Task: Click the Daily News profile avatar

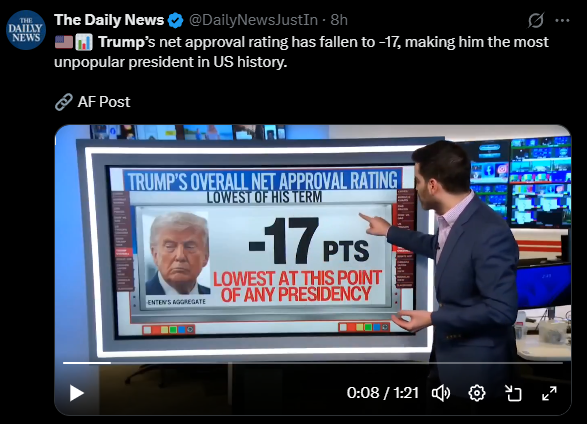Action: [x=26, y=30]
